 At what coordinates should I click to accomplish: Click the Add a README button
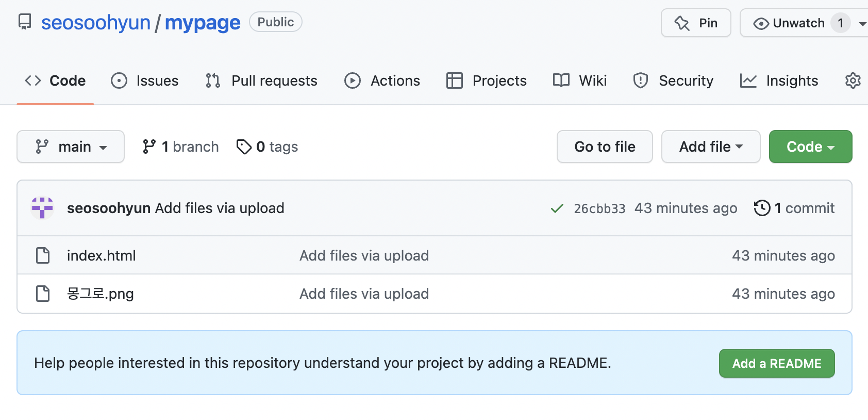[777, 363]
